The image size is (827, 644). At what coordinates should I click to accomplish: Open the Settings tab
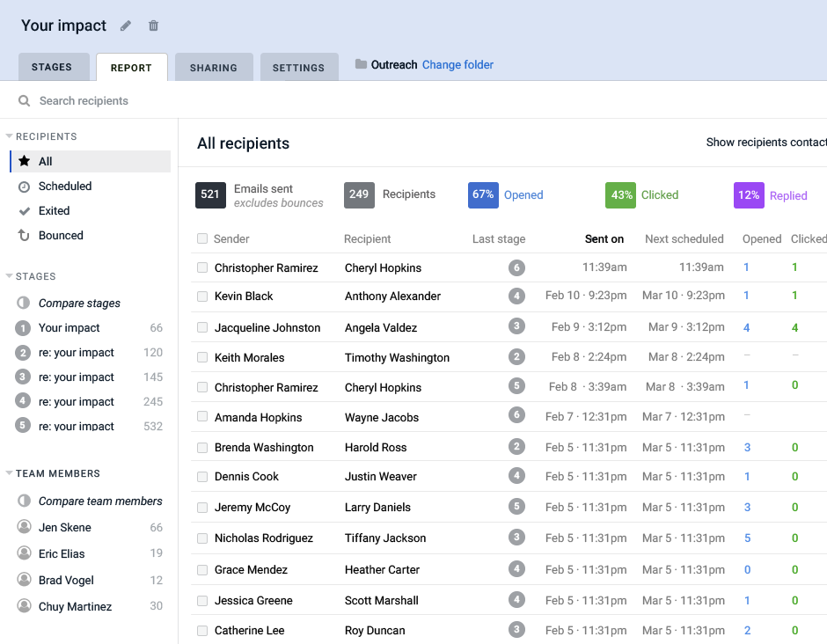(298, 68)
